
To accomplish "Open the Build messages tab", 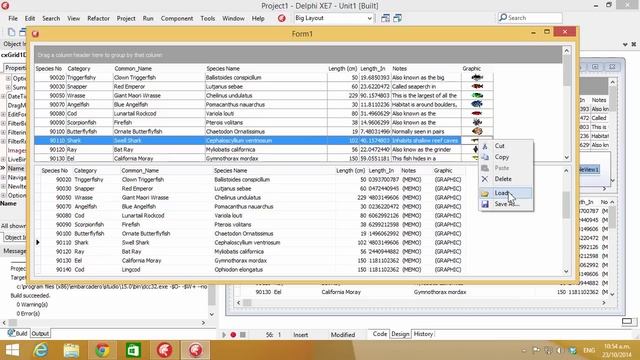I will pyautogui.click(x=18, y=333).
